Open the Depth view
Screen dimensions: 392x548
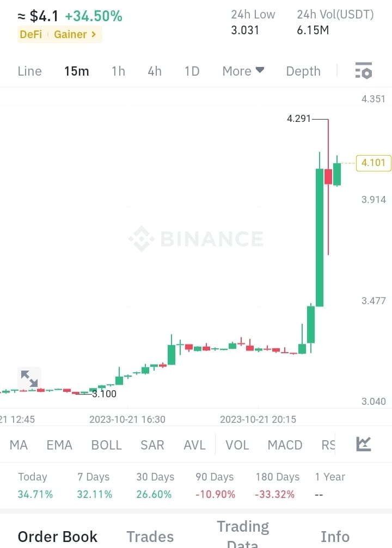tap(303, 71)
